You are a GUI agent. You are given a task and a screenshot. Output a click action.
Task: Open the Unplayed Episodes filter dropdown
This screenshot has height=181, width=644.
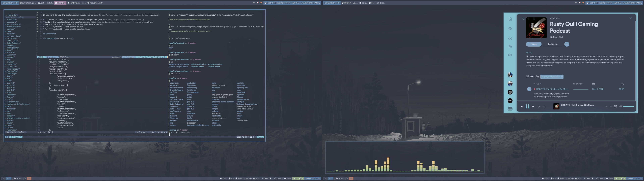point(552,76)
